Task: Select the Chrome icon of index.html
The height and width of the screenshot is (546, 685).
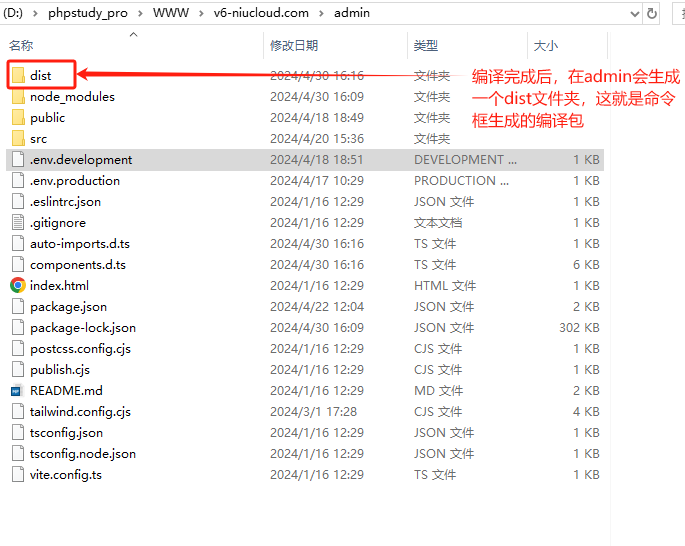Action: (18, 286)
